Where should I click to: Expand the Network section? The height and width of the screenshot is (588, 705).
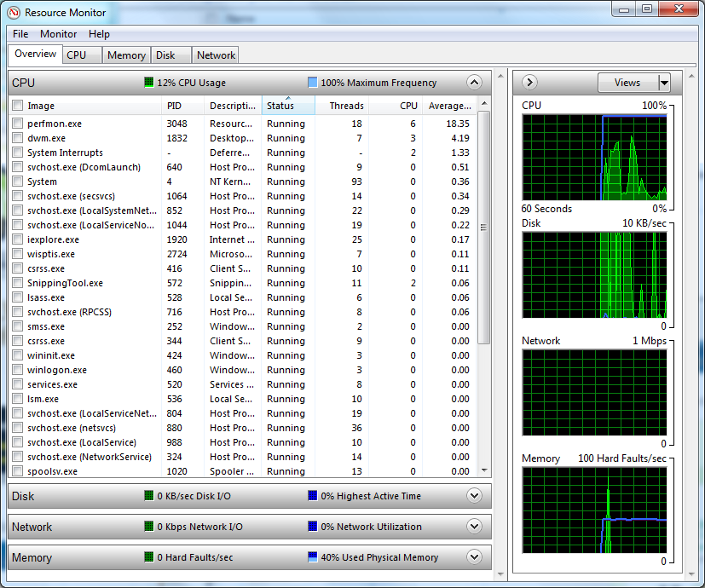[x=474, y=527]
